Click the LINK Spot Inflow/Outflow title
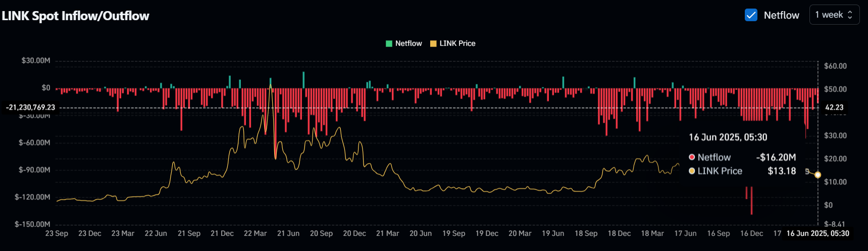 tap(76, 16)
